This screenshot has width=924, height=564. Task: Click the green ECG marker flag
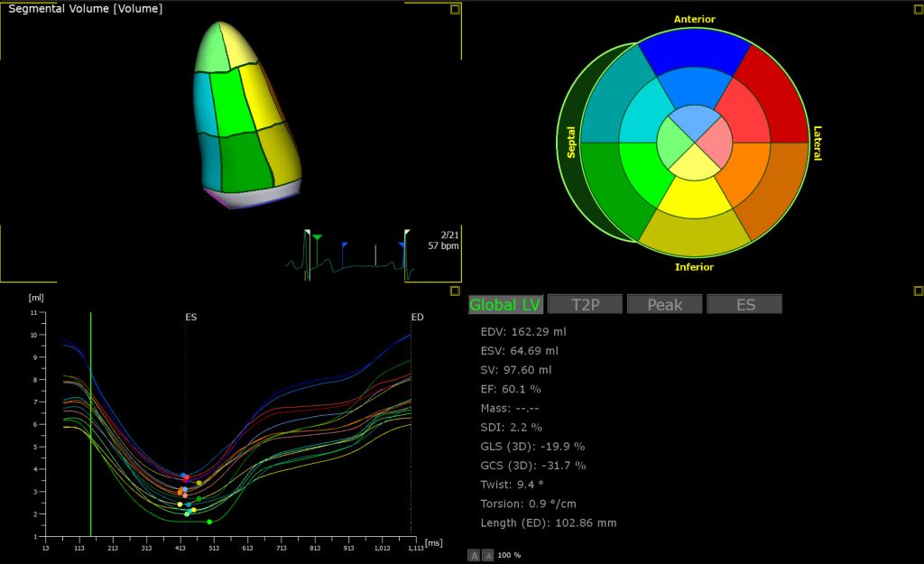point(317,237)
